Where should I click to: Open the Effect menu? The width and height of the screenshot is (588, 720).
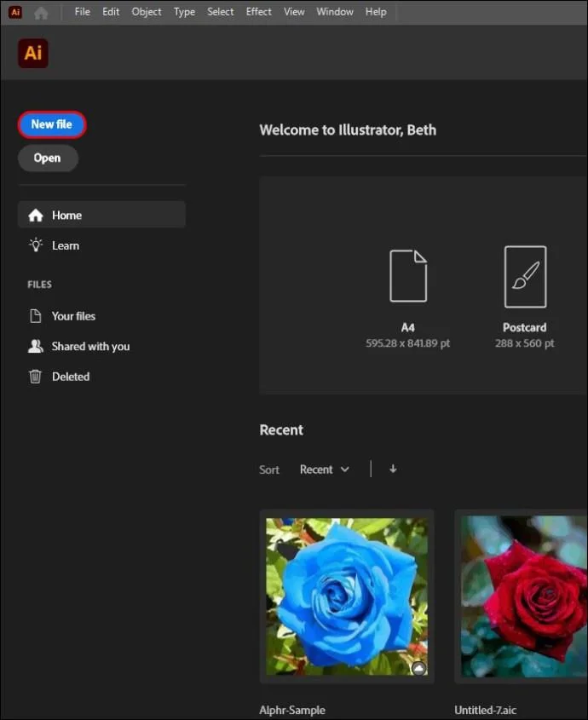tap(258, 12)
